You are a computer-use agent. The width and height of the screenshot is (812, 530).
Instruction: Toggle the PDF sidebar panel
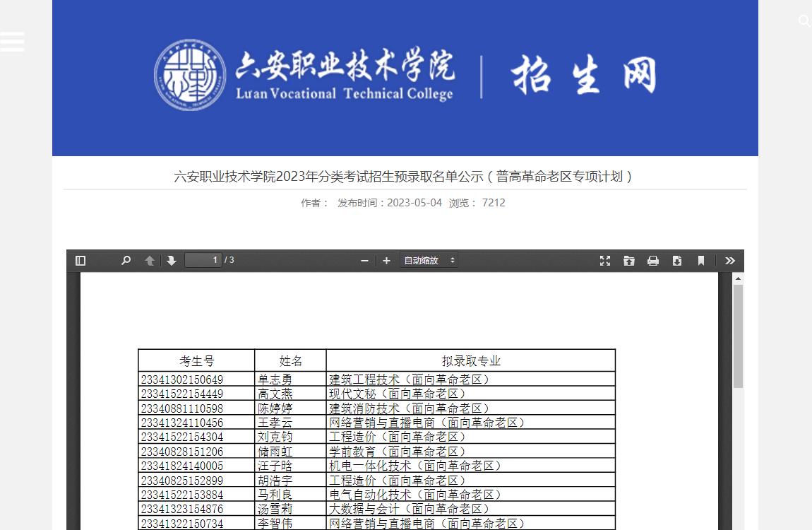pyautogui.click(x=80, y=261)
